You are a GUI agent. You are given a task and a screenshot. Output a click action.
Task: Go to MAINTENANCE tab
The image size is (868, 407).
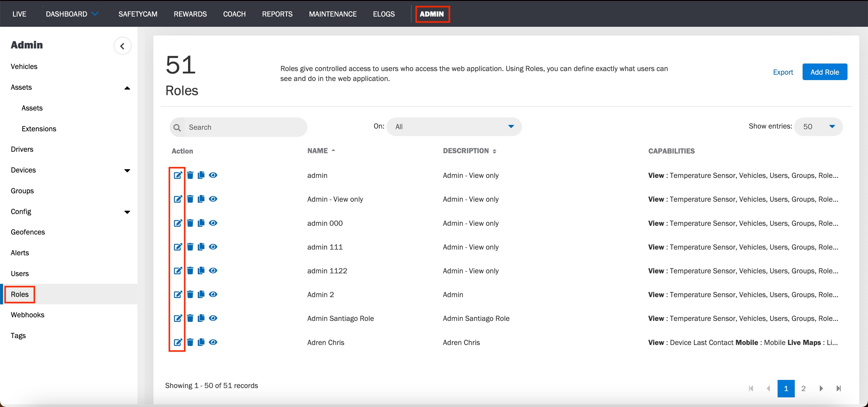[332, 14]
